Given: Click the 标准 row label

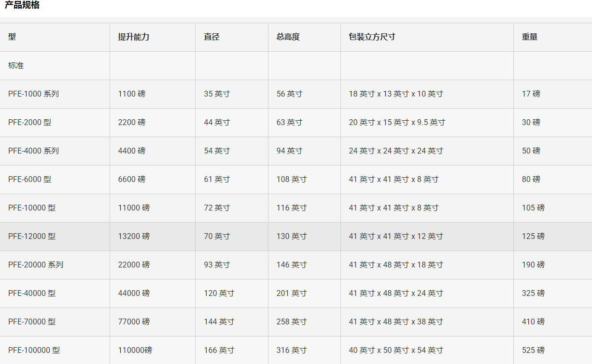Looking at the screenshot, I should pyautogui.click(x=16, y=65).
